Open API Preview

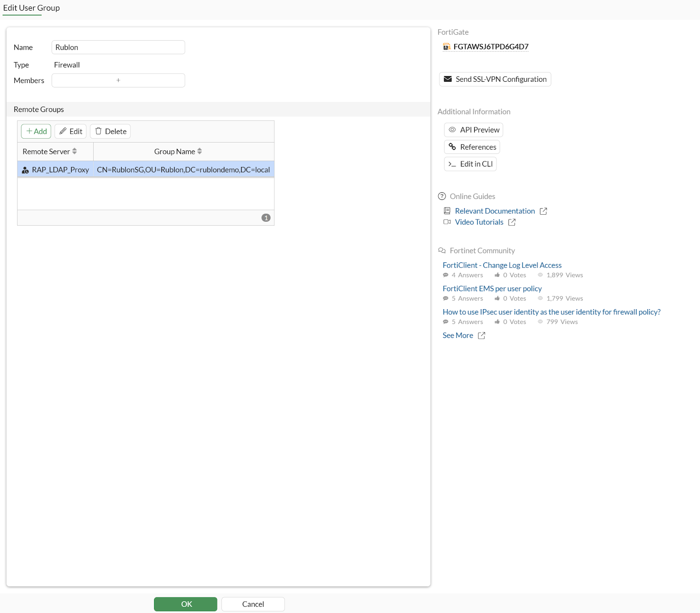tap(474, 130)
